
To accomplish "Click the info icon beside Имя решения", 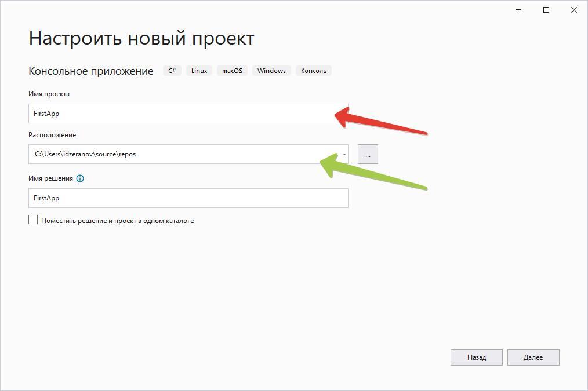I will [80, 178].
